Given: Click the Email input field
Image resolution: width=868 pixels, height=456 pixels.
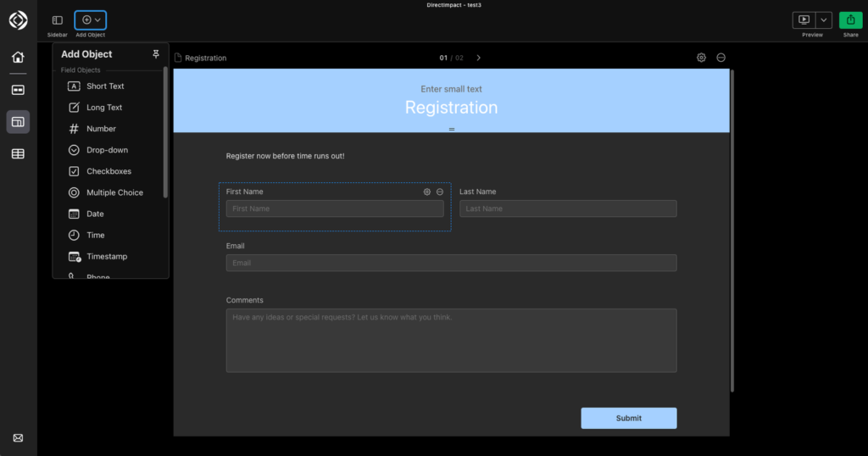Looking at the screenshot, I should pos(451,263).
